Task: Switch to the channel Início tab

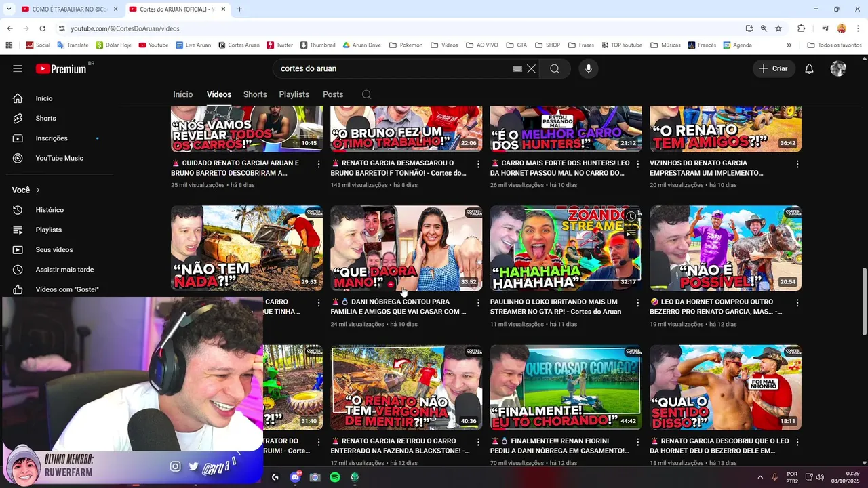Action: point(183,94)
